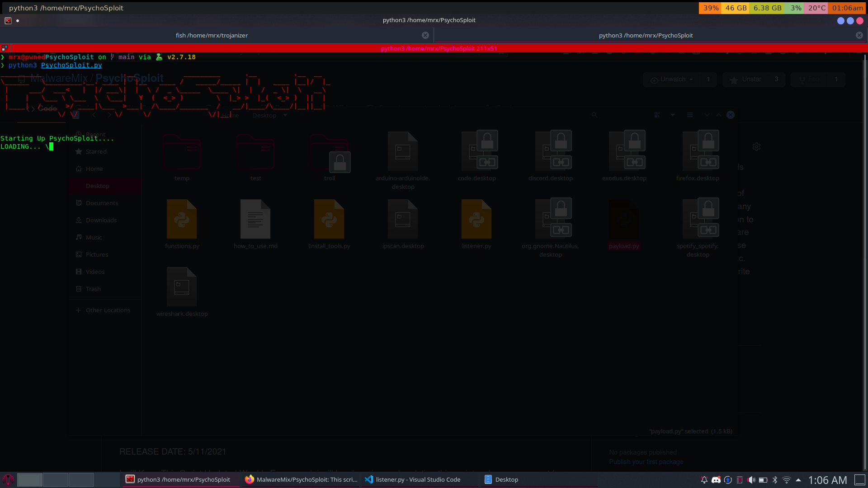The height and width of the screenshot is (488, 868).
Task: Click the terminal group icon on red titlebar
Action: (x=5, y=48)
